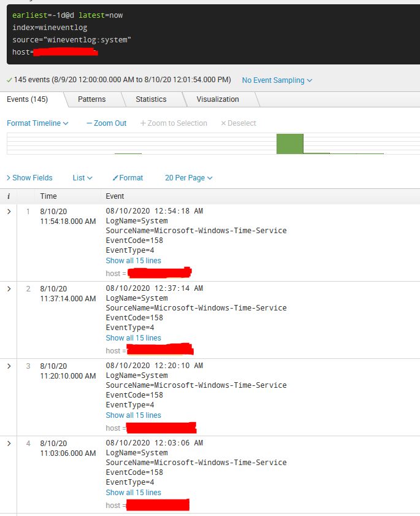Open the List view dropdown
420x516 pixels.
[82, 178]
